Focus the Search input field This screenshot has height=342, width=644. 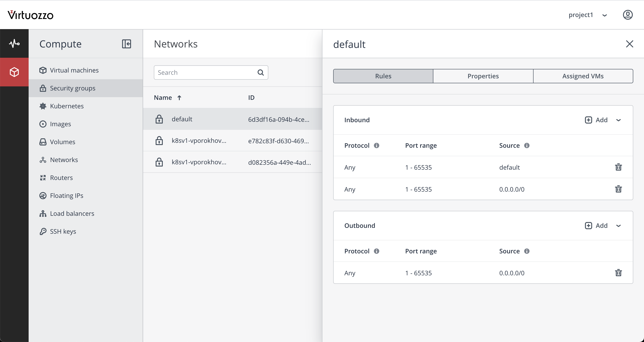pyautogui.click(x=205, y=73)
